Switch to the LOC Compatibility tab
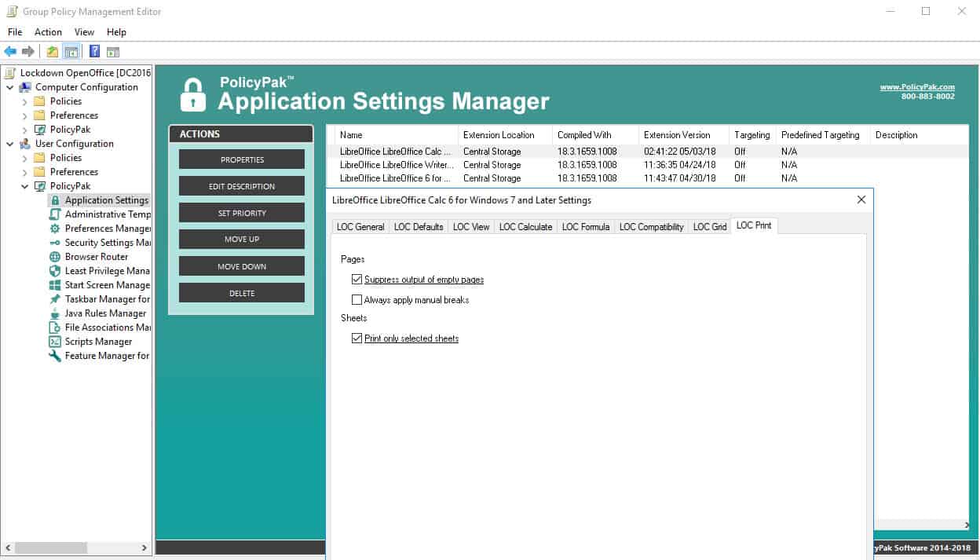 point(652,226)
